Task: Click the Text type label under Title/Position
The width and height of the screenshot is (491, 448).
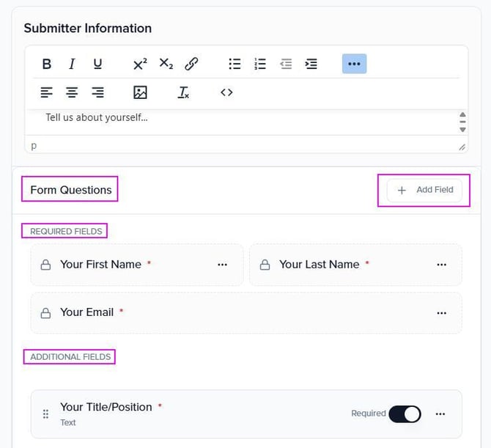Action: click(68, 422)
